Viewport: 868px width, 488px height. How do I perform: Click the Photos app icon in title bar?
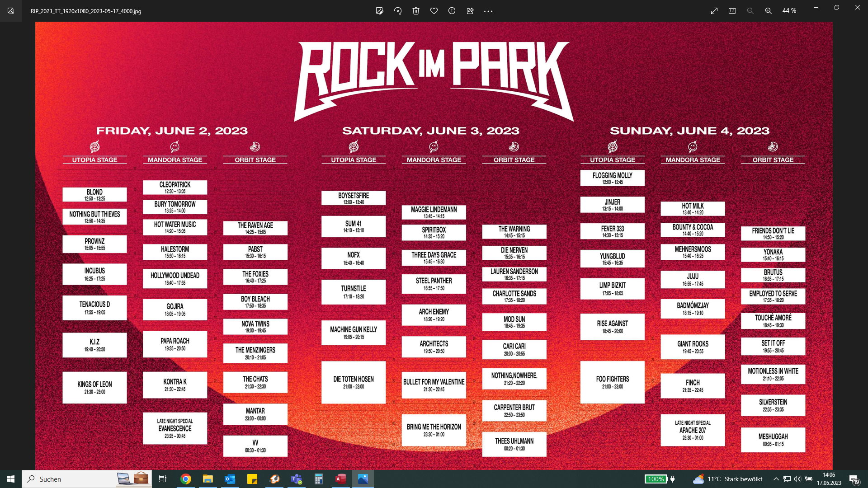[x=11, y=11]
